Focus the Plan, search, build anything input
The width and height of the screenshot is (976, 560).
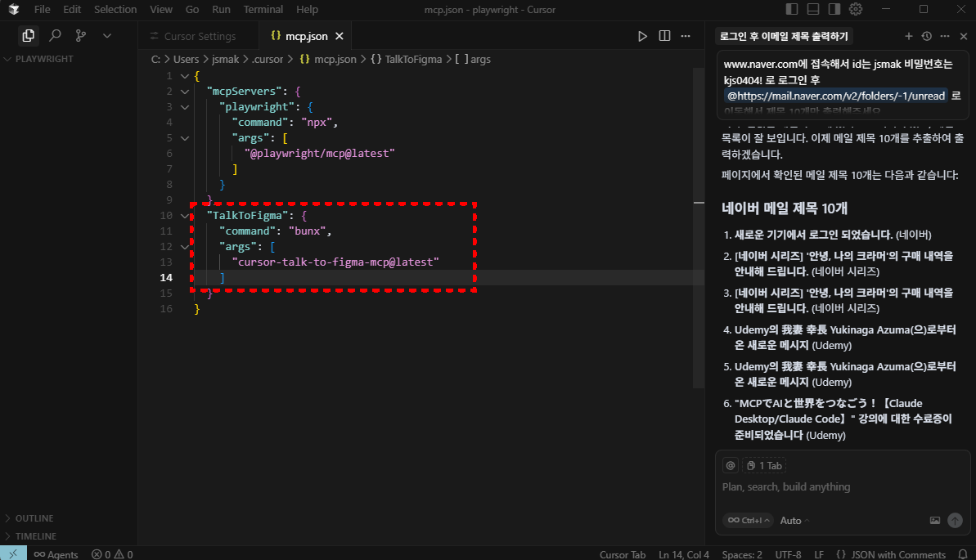842,486
